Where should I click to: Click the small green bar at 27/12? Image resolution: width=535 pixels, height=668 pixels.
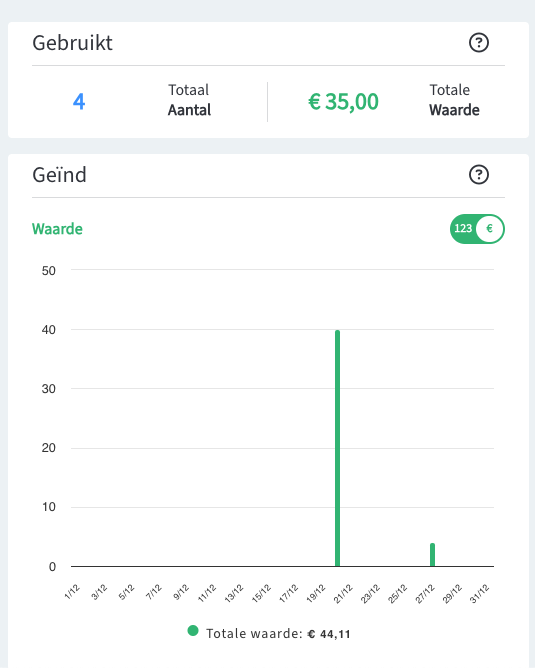pyautogui.click(x=432, y=555)
